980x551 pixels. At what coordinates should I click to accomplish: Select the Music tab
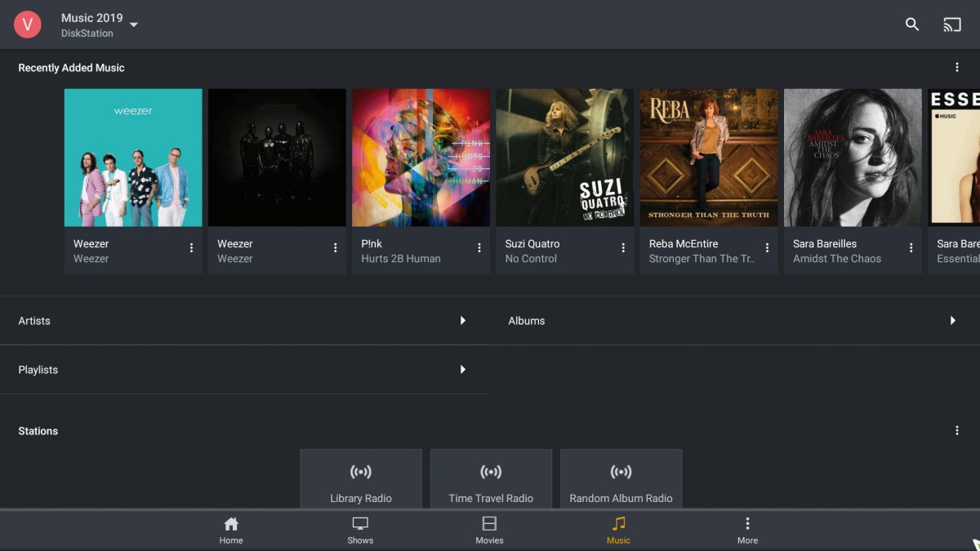[x=618, y=530]
